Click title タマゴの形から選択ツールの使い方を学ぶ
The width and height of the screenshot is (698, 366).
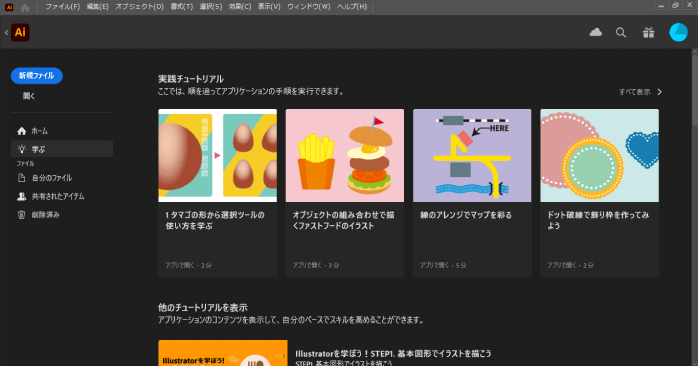point(215,220)
